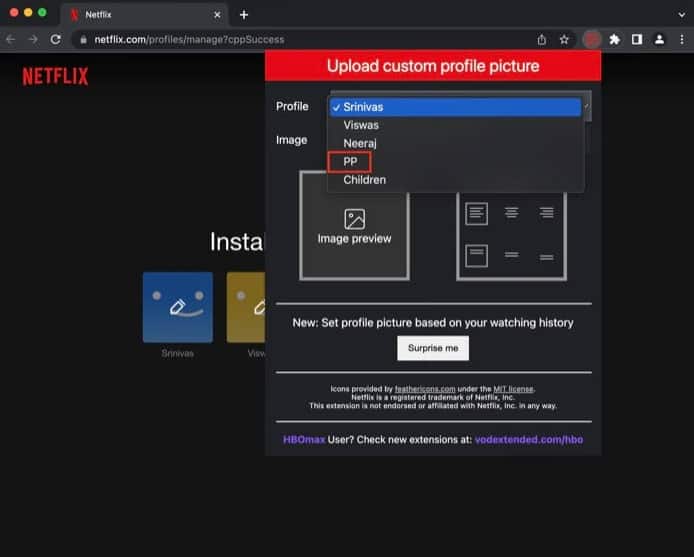Choose PP in the Profile dropdown
This screenshot has width=694, height=557.
point(455,162)
